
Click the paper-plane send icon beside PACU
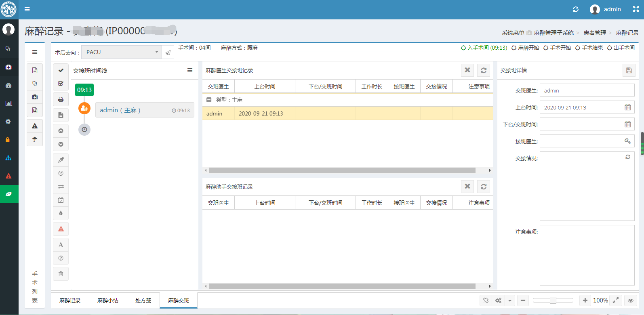pyautogui.click(x=168, y=52)
